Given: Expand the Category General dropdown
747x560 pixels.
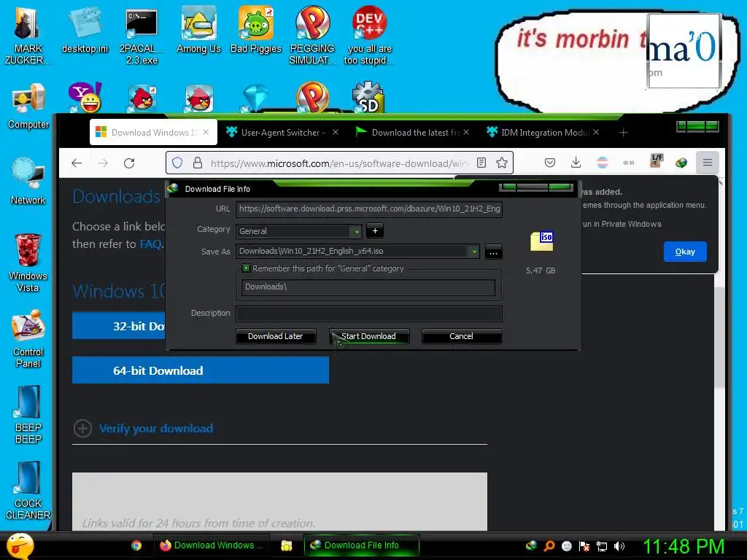Looking at the screenshot, I should 356,231.
